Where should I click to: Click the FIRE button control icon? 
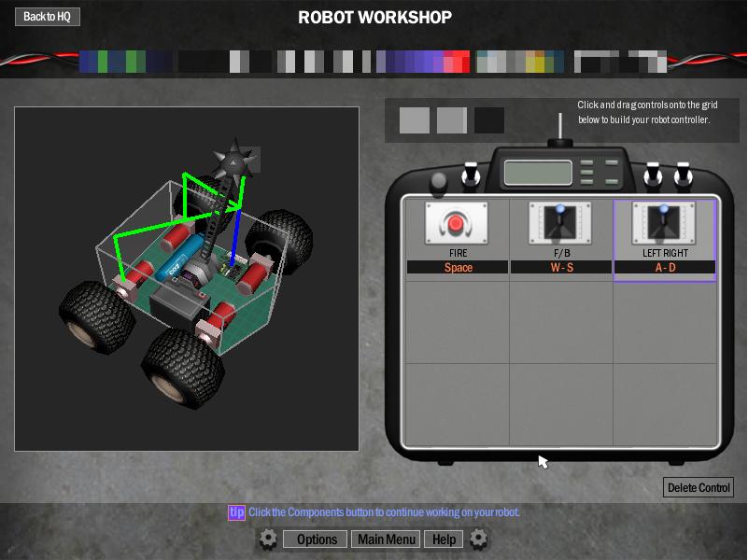coord(457,223)
